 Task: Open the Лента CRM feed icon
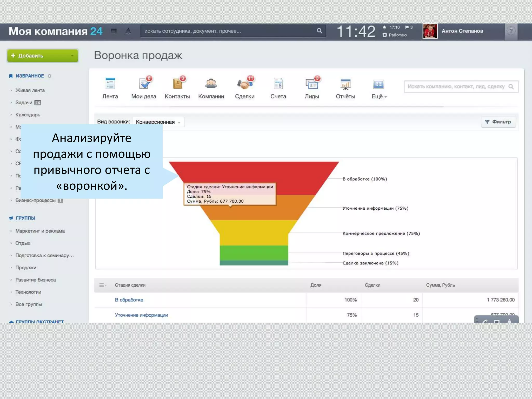coord(110,84)
